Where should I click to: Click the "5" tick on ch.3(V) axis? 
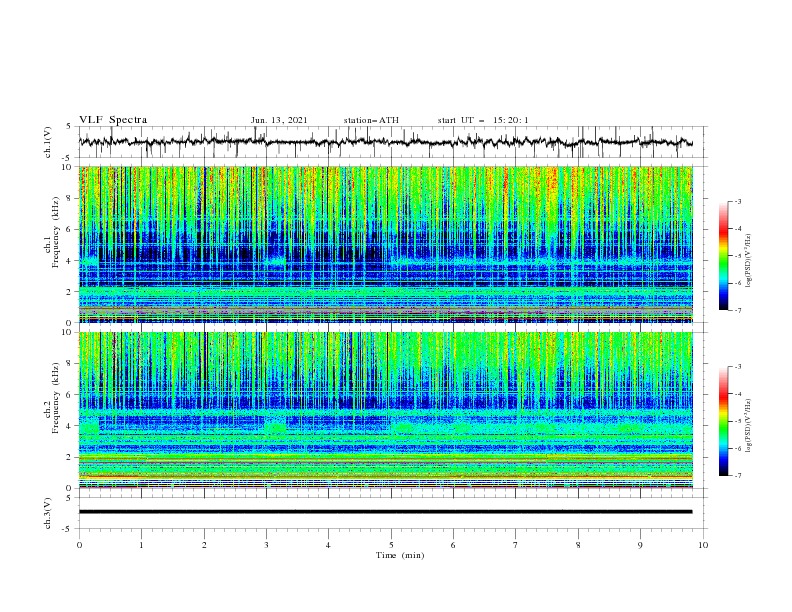point(70,497)
